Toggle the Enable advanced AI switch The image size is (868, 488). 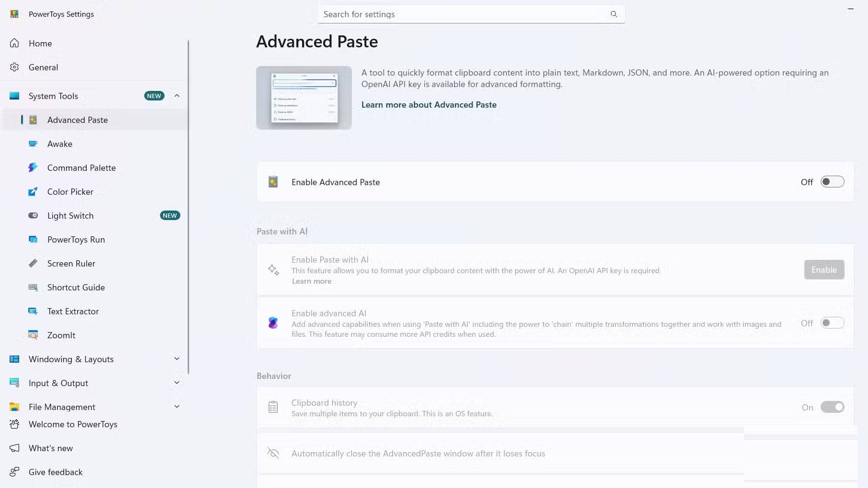point(832,323)
